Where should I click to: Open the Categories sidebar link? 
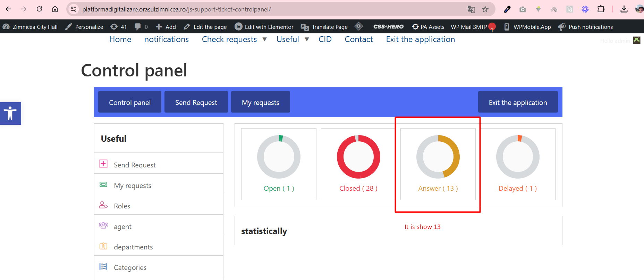130,267
